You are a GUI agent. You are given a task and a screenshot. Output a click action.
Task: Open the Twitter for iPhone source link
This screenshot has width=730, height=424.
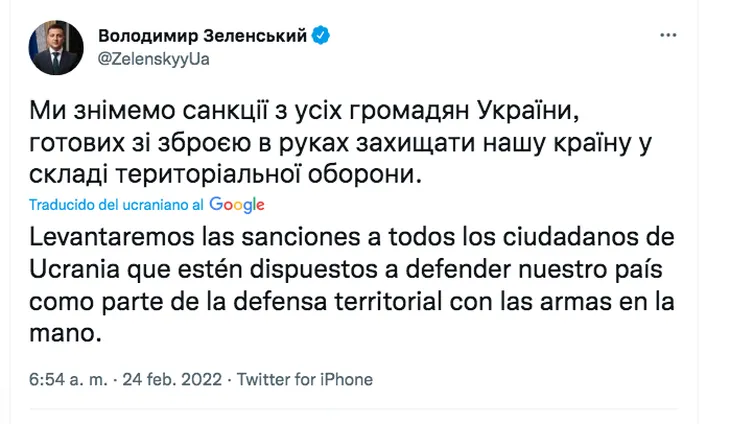click(305, 380)
